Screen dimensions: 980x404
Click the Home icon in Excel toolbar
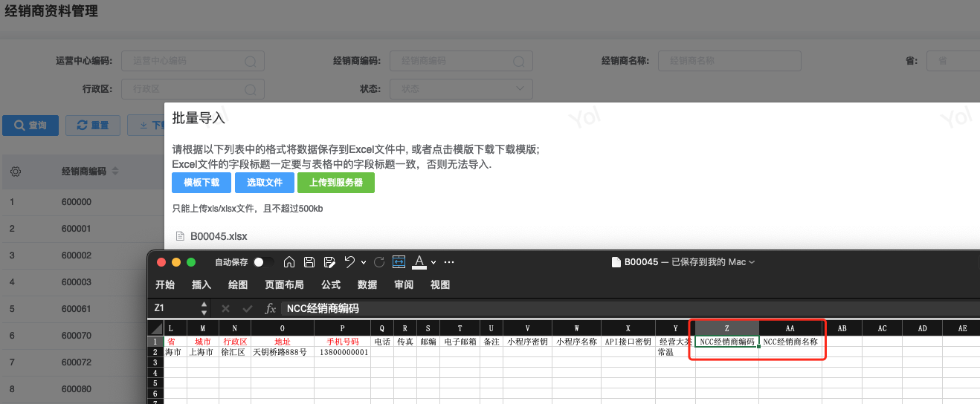[290, 262]
